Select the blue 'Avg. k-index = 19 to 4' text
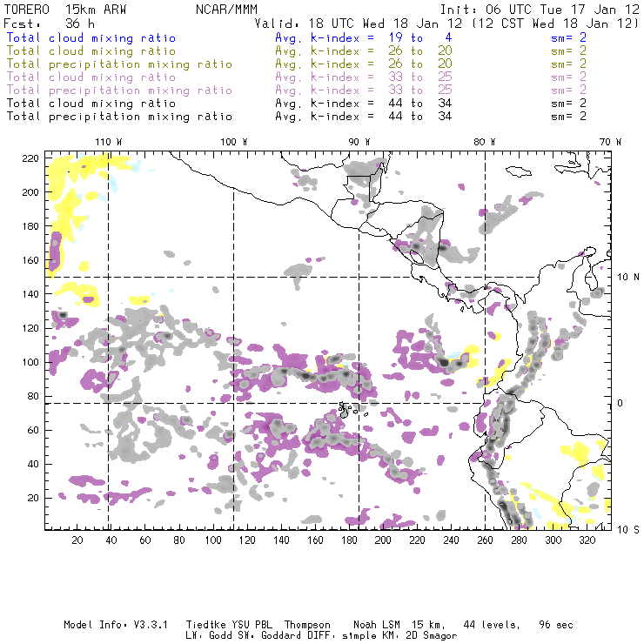Viewport: 644px width, 644px height. tap(364, 37)
